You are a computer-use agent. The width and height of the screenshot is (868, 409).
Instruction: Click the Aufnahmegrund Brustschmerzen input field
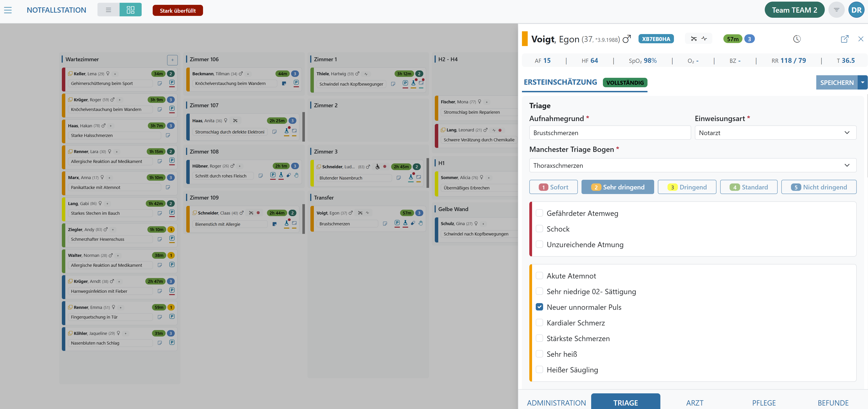[610, 133]
